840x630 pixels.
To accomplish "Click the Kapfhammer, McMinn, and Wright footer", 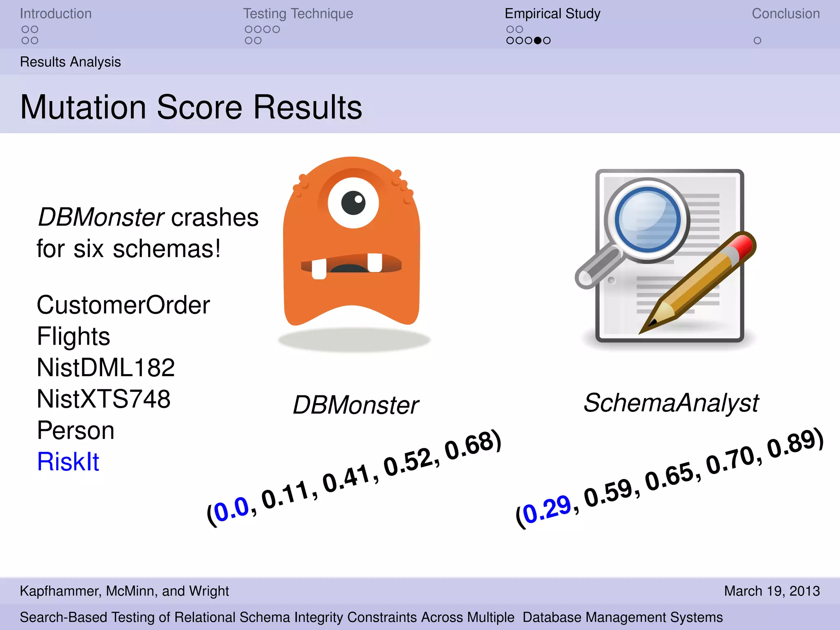I will [x=124, y=591].
